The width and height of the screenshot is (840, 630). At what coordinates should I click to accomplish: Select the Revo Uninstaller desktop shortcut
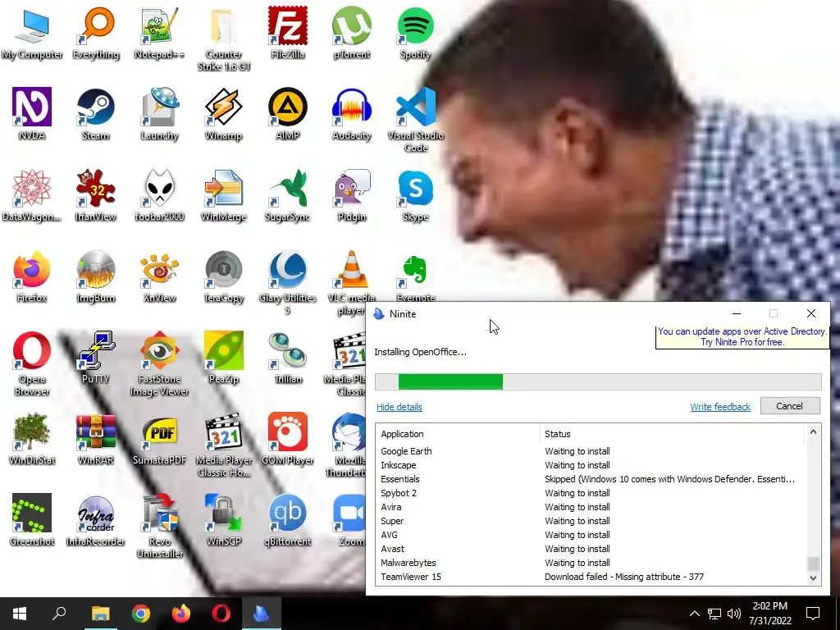(x=160, y=526)
